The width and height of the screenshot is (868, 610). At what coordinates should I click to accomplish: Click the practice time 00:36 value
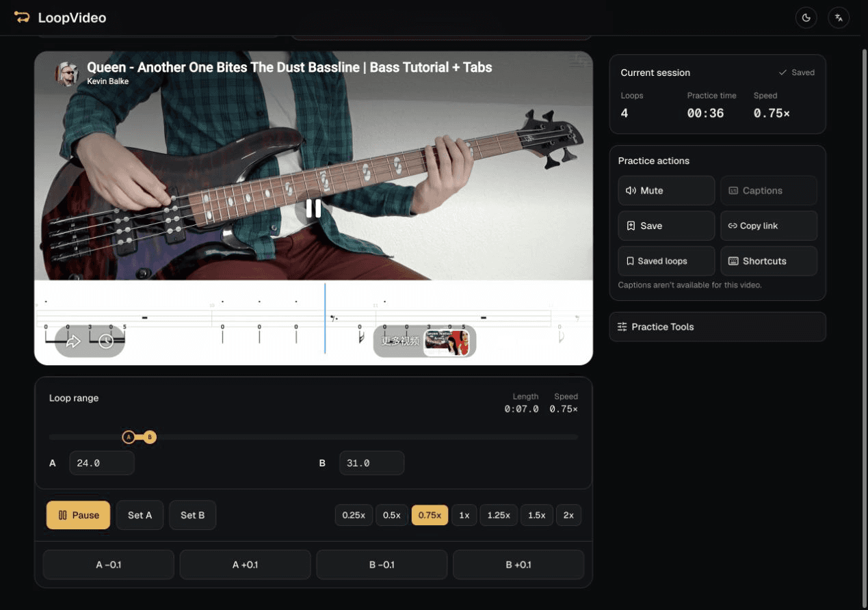click(x=705, y=114)
